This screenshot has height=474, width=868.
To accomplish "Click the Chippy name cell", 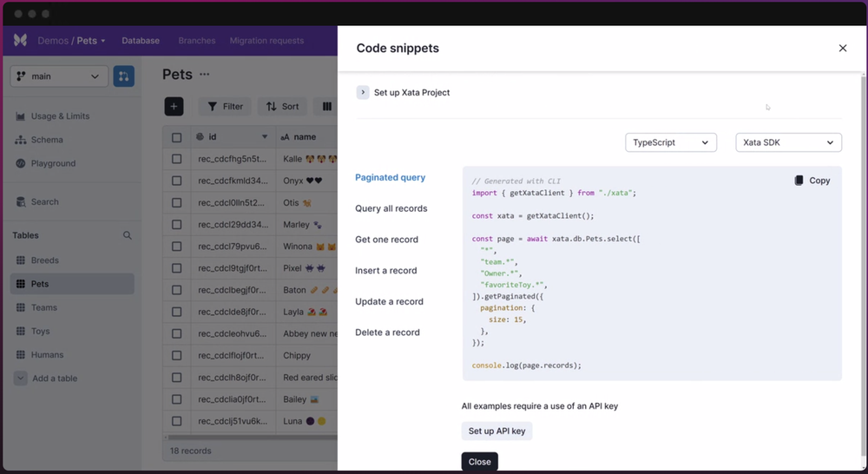I will [x=306, y=356].
